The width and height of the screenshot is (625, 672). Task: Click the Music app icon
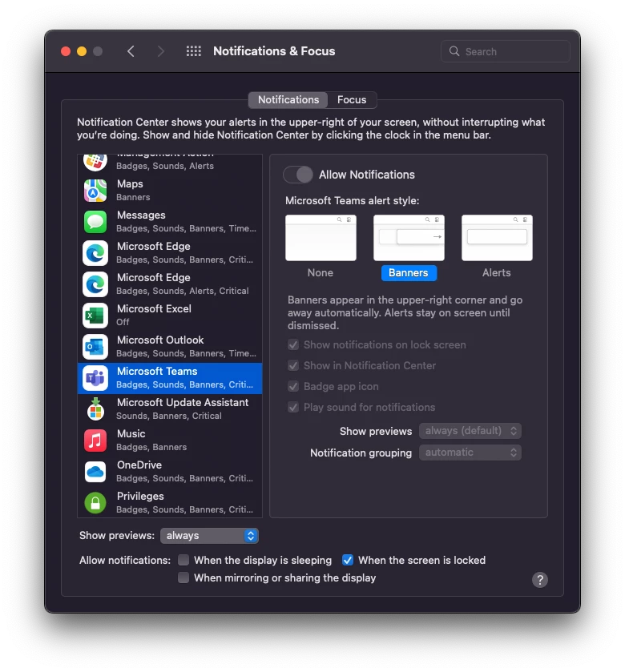[95, 441]
